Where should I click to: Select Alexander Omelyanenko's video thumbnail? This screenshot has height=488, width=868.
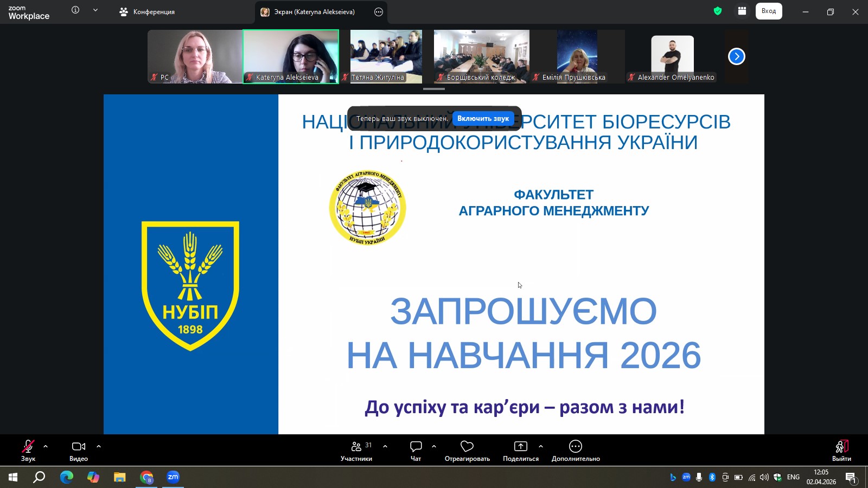click(672, 57)
